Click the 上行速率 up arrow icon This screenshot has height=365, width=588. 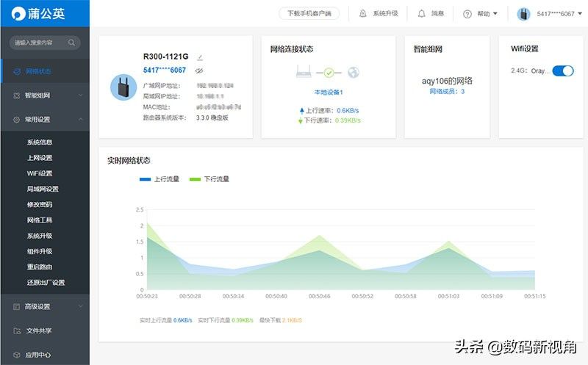coord(301,111)
